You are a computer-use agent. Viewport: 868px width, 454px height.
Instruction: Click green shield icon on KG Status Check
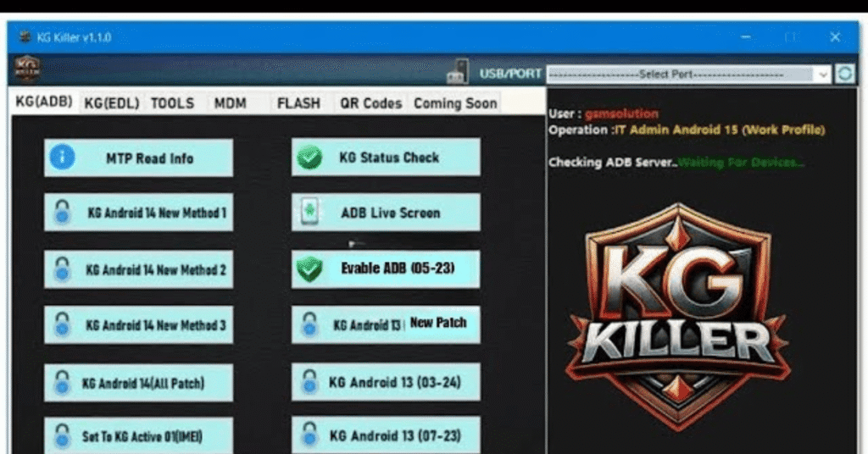[309, 158]
